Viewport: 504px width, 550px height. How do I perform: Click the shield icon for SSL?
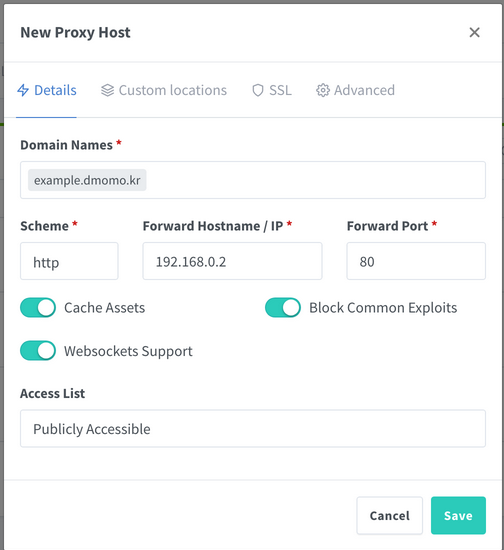pyautogui.click(x=258, y=90)
